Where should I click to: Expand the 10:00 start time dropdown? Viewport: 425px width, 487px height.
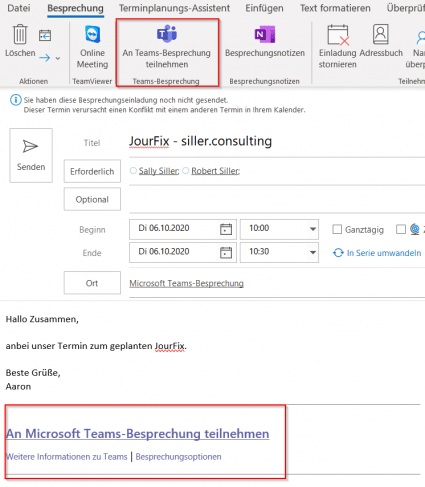[313, 229]
